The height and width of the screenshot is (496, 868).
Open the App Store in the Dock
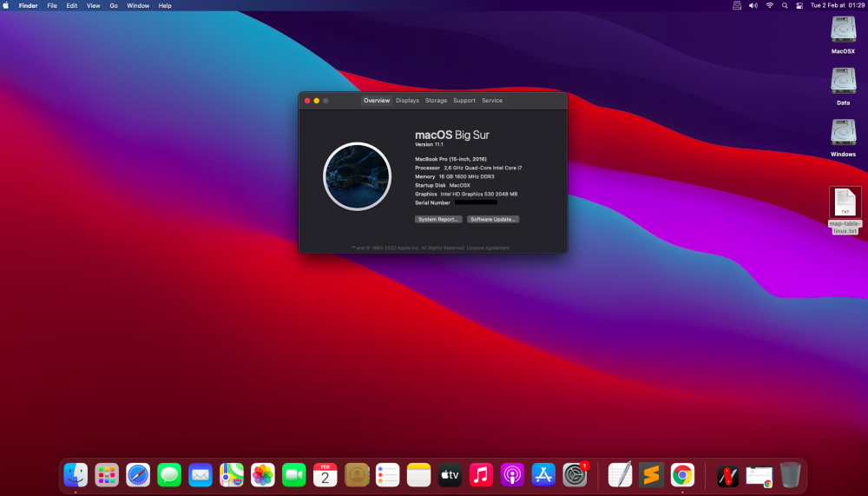[543, 475]
